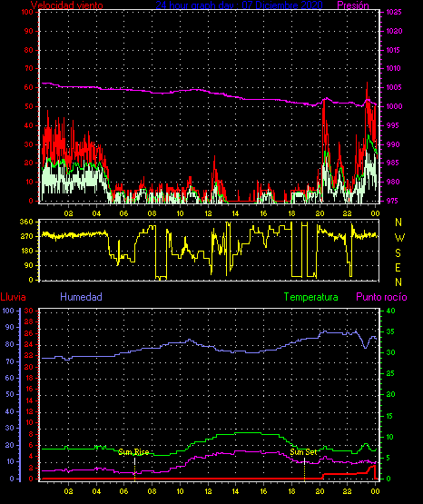
Task: Click the '14' hour label under bottom chart
Action: pyautogui.click(x=235, y=491)
